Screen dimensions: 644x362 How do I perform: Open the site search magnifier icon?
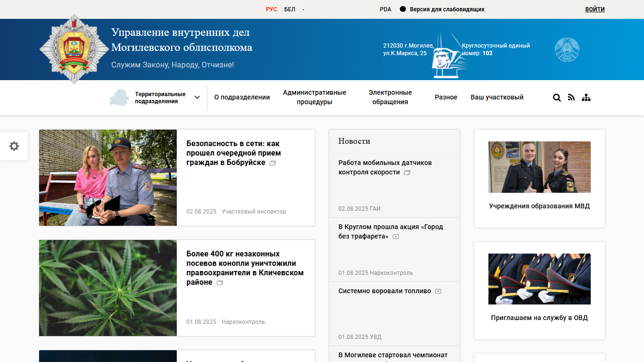[x=557, y=98]
